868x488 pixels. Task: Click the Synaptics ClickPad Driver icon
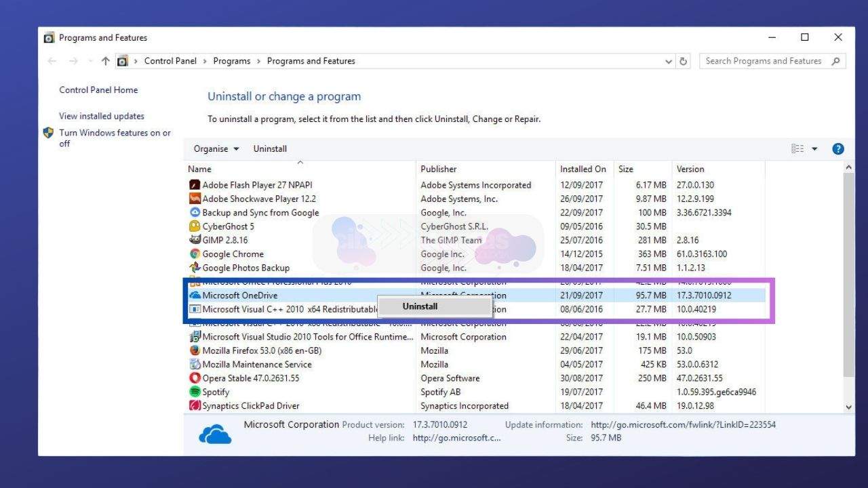click(195, 406)
